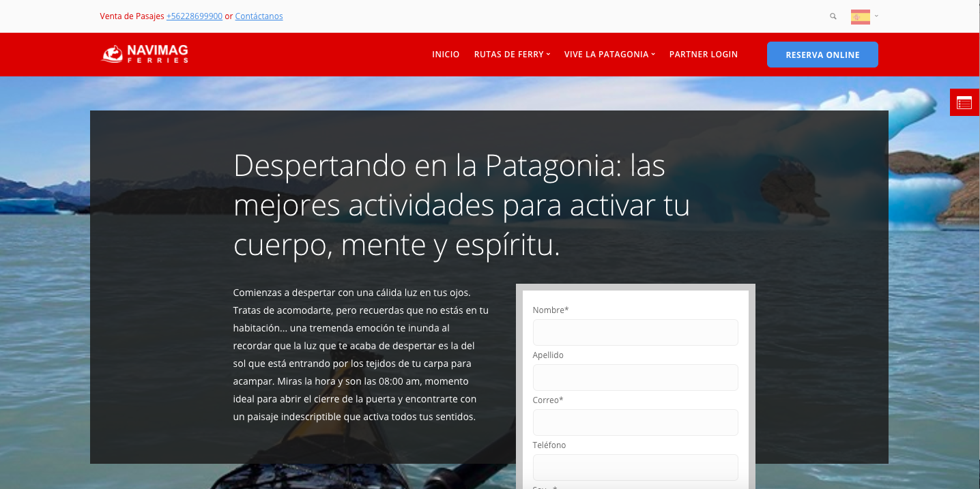
Task: Click the search magnifier icon
Action: 833,16
